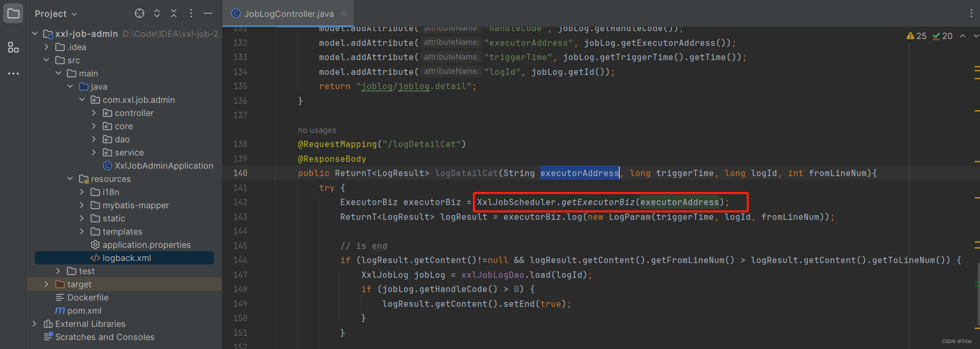The height and width of the screenshot is (349, 980).
Task: Hide the Project panel with minimize icon
Action: pos(208,13)
